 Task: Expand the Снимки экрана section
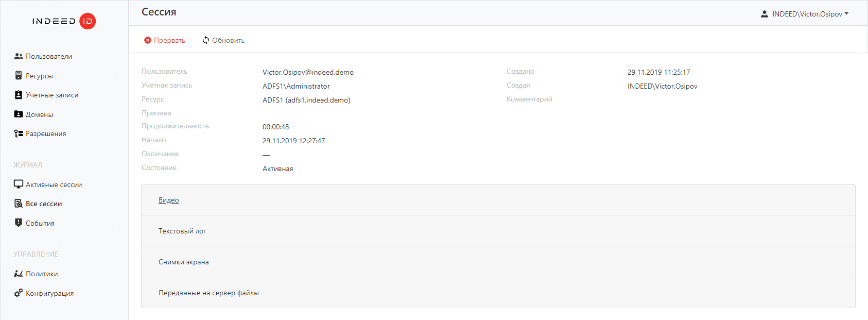click(x=183, y=262)
